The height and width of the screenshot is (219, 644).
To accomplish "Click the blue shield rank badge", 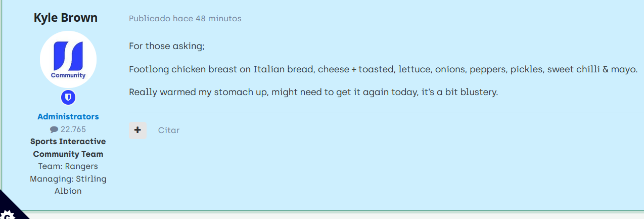I will [x=68, y=97].
